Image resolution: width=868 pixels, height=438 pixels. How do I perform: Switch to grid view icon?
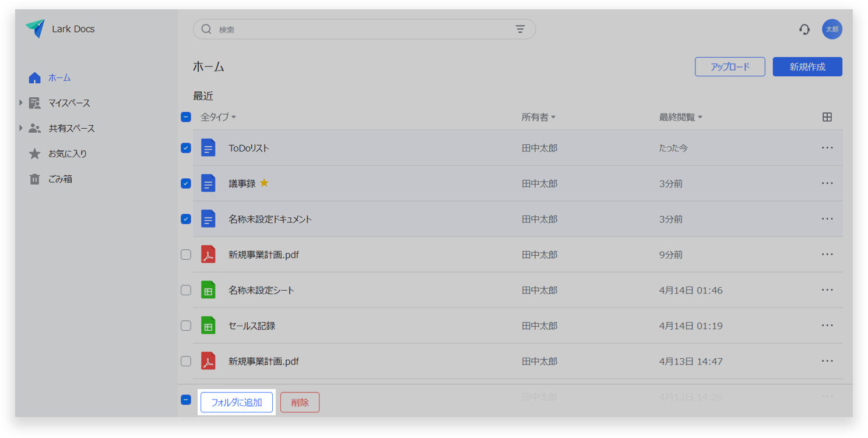pos(827,117)
